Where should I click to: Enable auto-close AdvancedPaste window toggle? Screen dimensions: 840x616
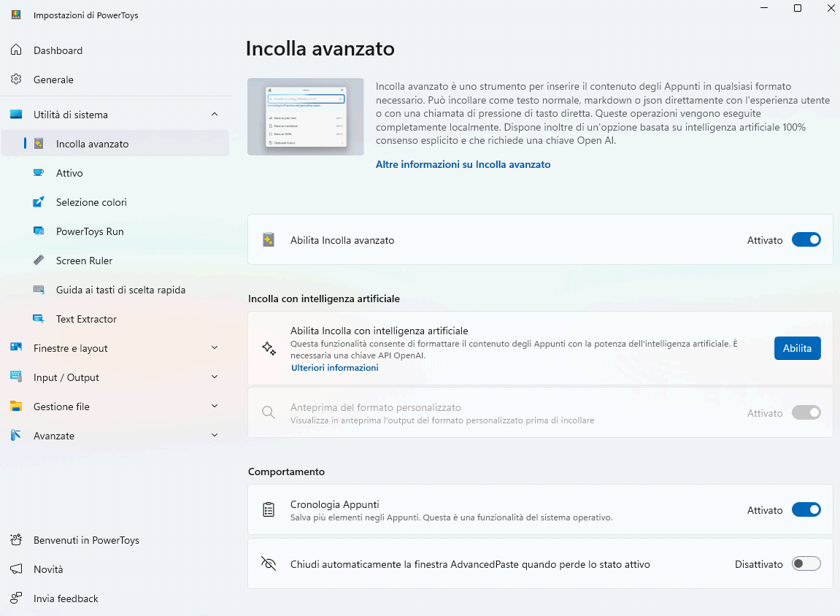click(806, 563)
